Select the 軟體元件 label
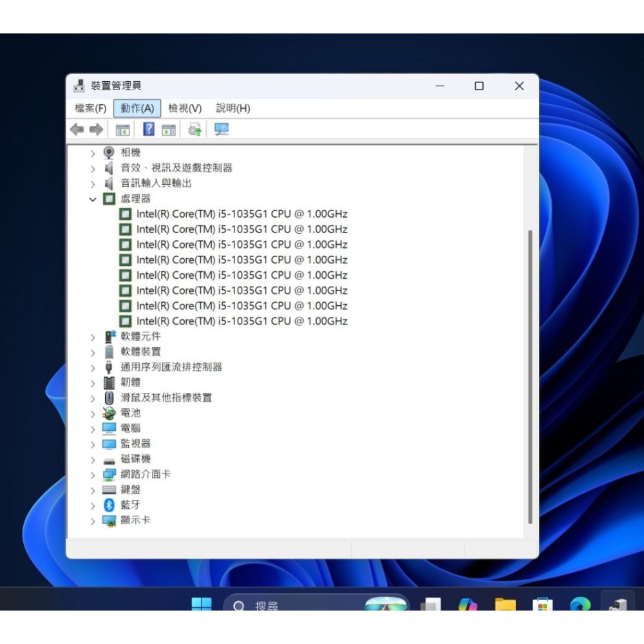 pos(140,336)
